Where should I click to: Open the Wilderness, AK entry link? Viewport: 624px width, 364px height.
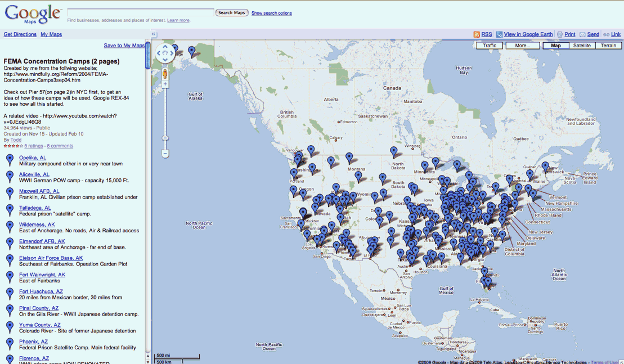(x=37, y=224)
